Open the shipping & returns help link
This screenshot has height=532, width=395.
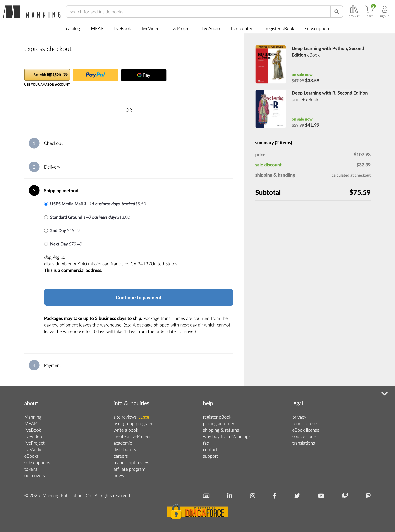pos(221,430)
